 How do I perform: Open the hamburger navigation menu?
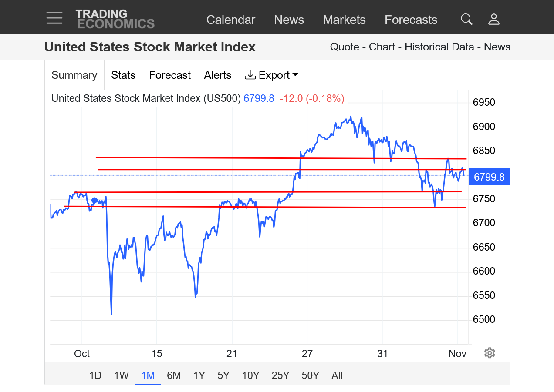(x=54, y=18)
